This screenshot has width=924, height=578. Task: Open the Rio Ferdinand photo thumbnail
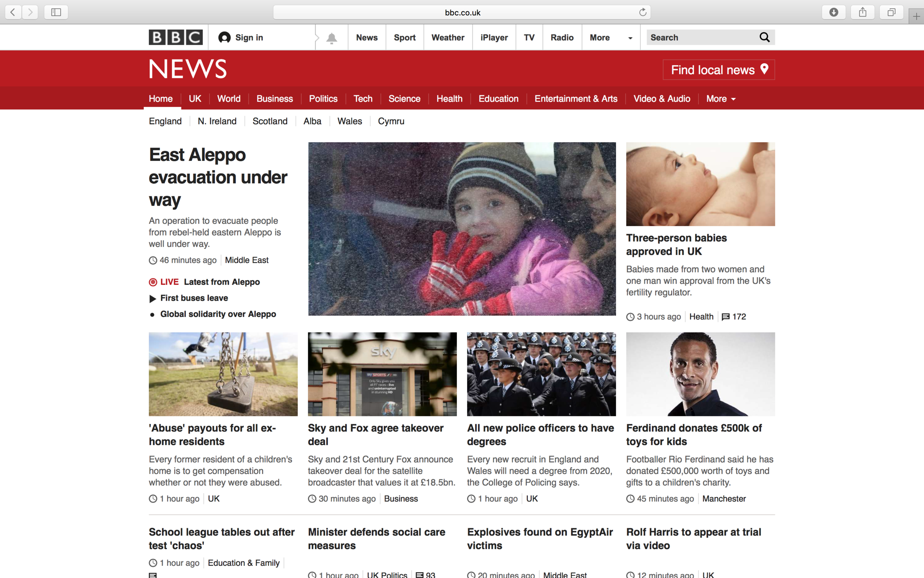pos(700,374)
